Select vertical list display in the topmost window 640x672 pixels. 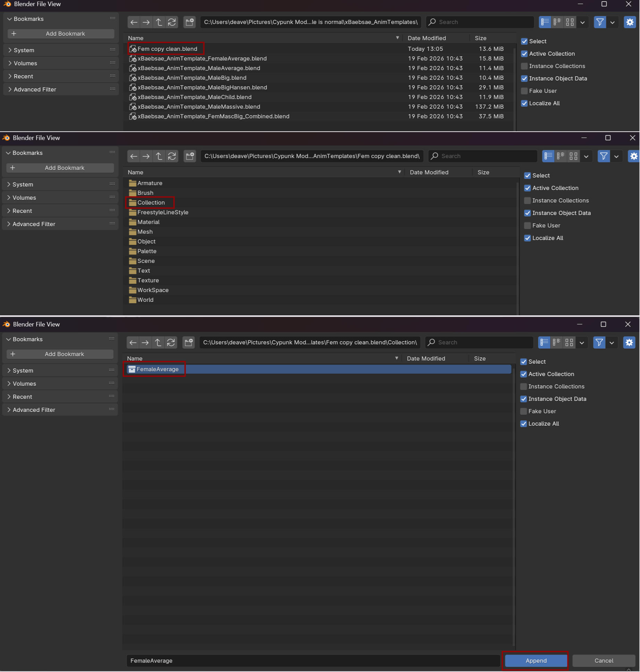[545, 22]
